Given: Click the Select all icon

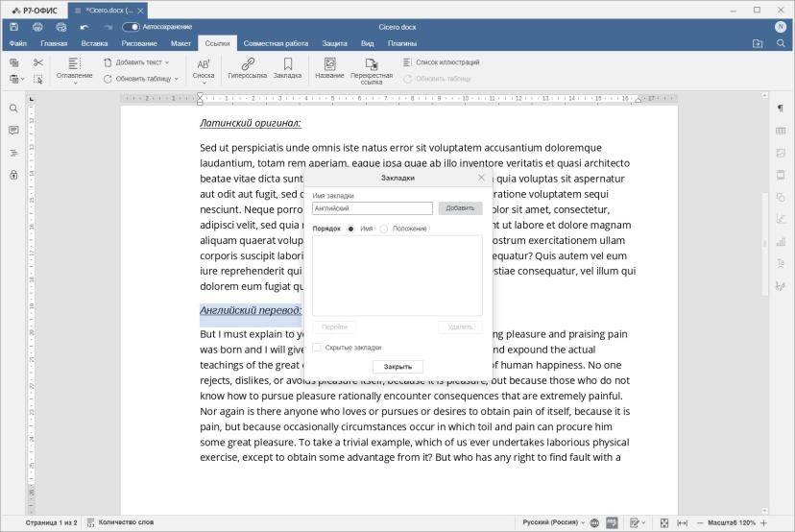Looking at the screenshot, I should [38, 79].
